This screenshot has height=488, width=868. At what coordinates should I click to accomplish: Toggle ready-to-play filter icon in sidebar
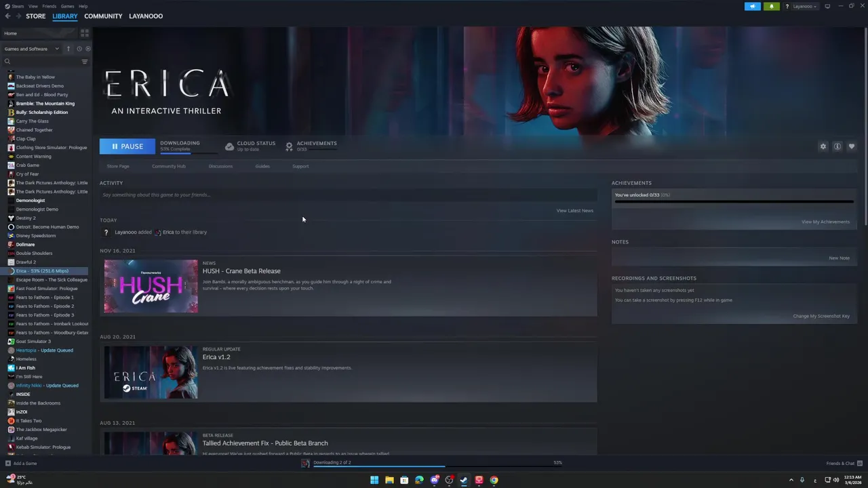pyautogui.click(x=88, y=49)
